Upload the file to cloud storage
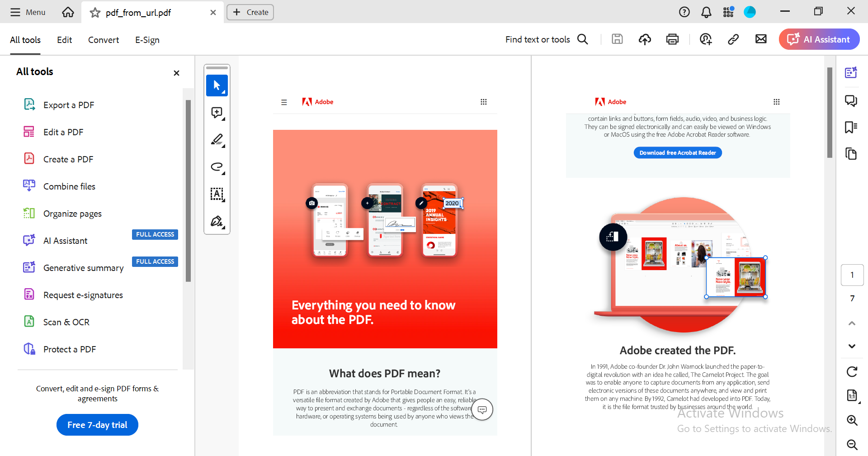This screenshot has width=868, height=456. (x=645, y=39)
